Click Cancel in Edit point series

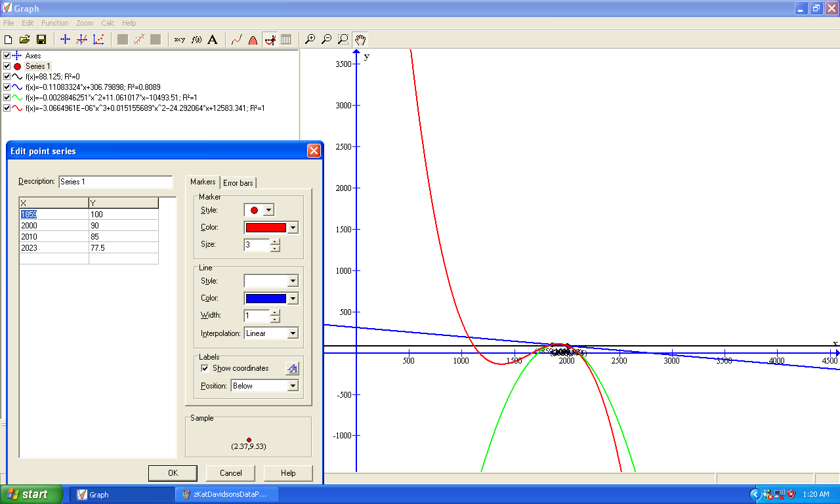click(x=230, y=473)
